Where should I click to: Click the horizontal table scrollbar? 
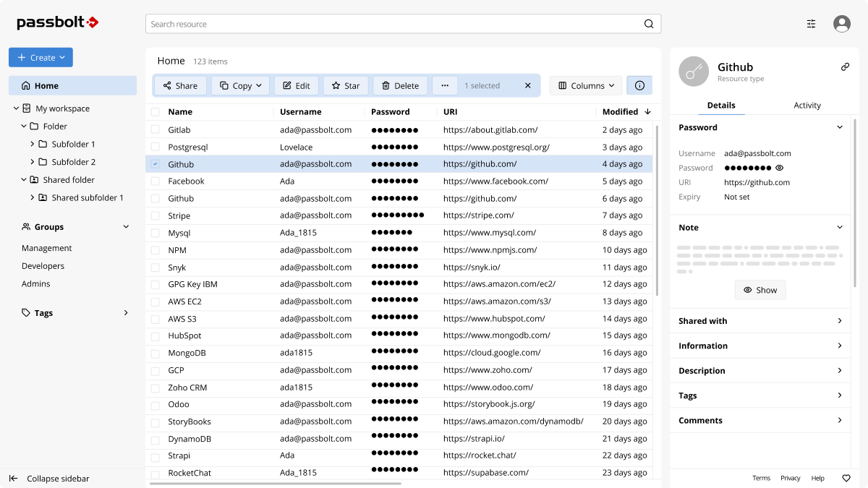click(x=276, y=483)
